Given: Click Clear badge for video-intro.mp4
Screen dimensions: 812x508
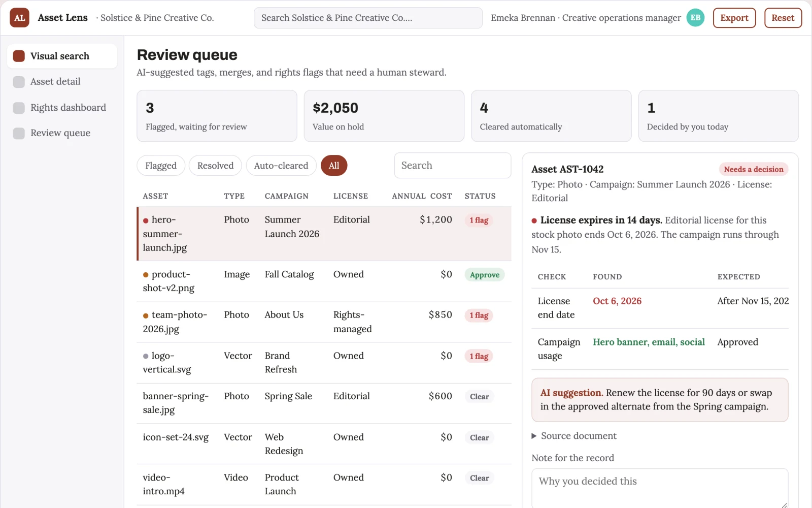Looking at the screenshot, I should (480, 478).
